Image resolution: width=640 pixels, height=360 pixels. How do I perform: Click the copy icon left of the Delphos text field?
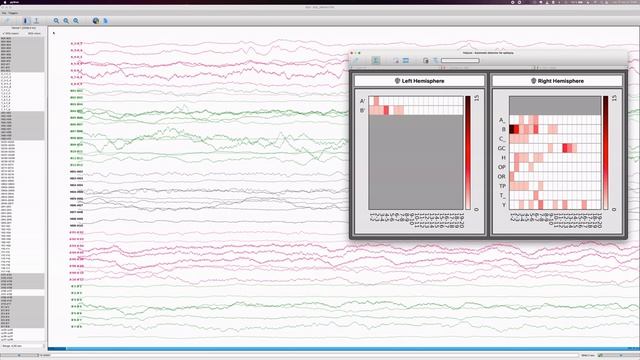point(426,60)
